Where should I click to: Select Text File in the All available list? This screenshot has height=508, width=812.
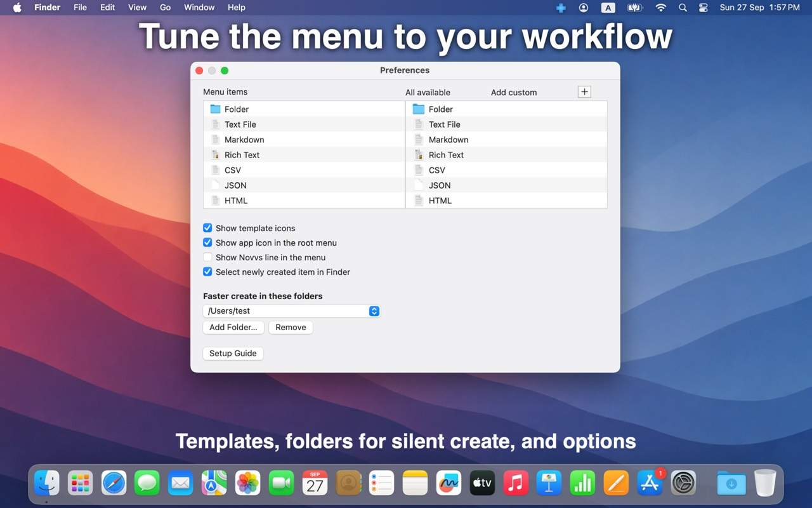506,124
